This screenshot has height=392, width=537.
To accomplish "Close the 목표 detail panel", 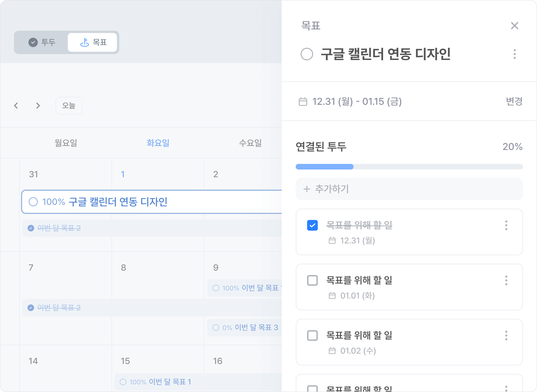I will tap(515, 26).
